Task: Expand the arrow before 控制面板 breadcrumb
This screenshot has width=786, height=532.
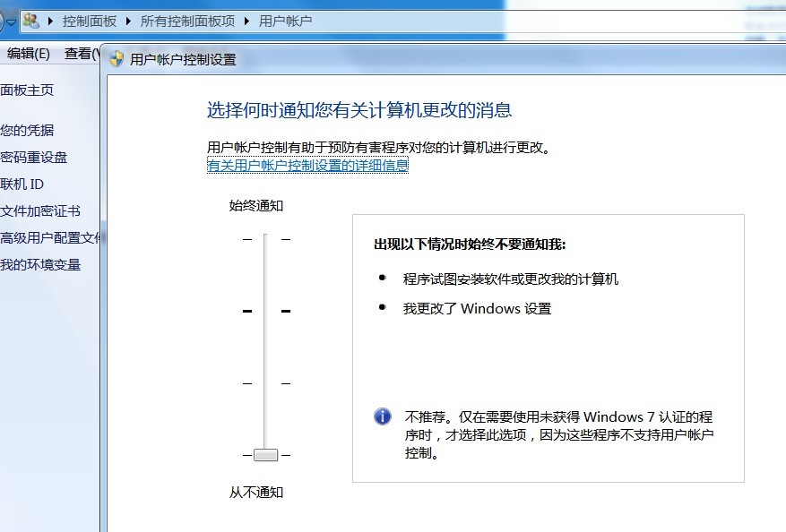Action: tap(50, 21)
